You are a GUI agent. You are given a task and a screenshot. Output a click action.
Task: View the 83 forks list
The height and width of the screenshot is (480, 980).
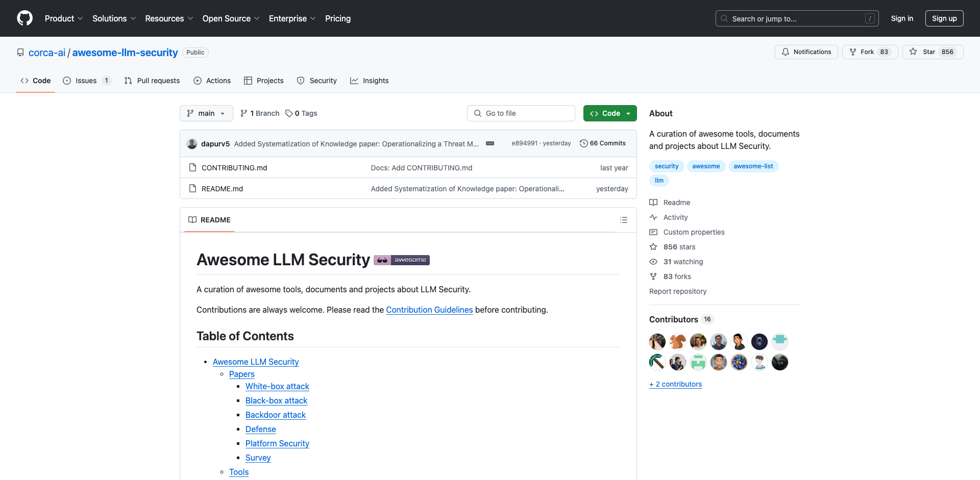[x=670, y=276]
